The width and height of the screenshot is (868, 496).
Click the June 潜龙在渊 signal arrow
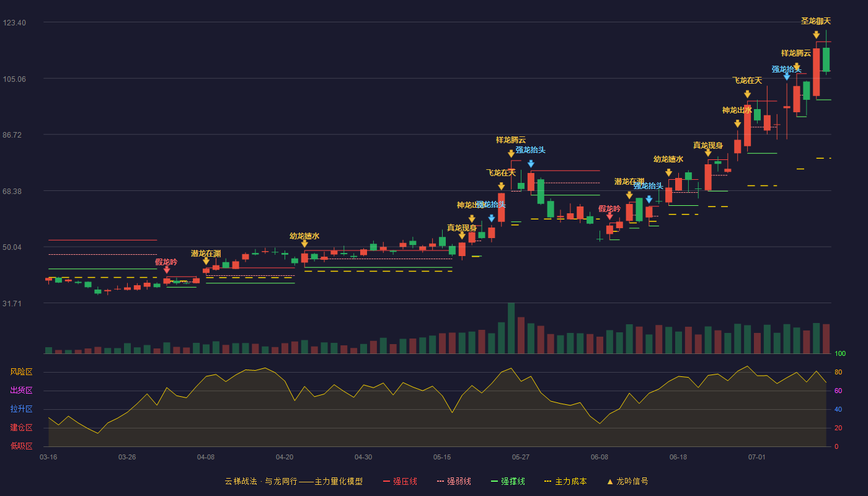click(629, 195)
